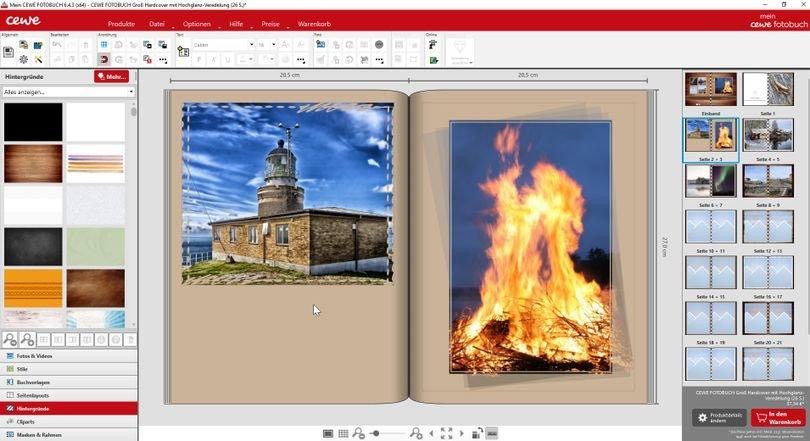The height and width of the screenshot is (441, 810).
Task: Click the red Mehr... button
Action: coord(112,76)
